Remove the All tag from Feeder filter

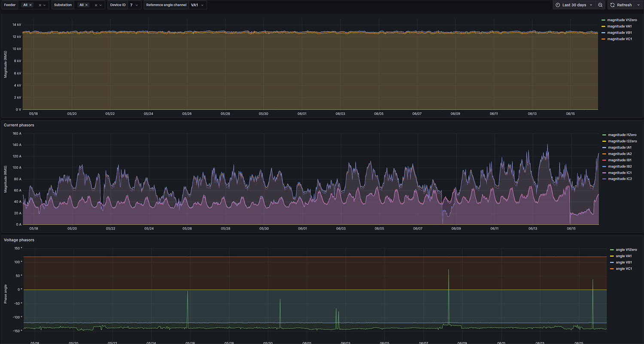[x=30, y=5]
